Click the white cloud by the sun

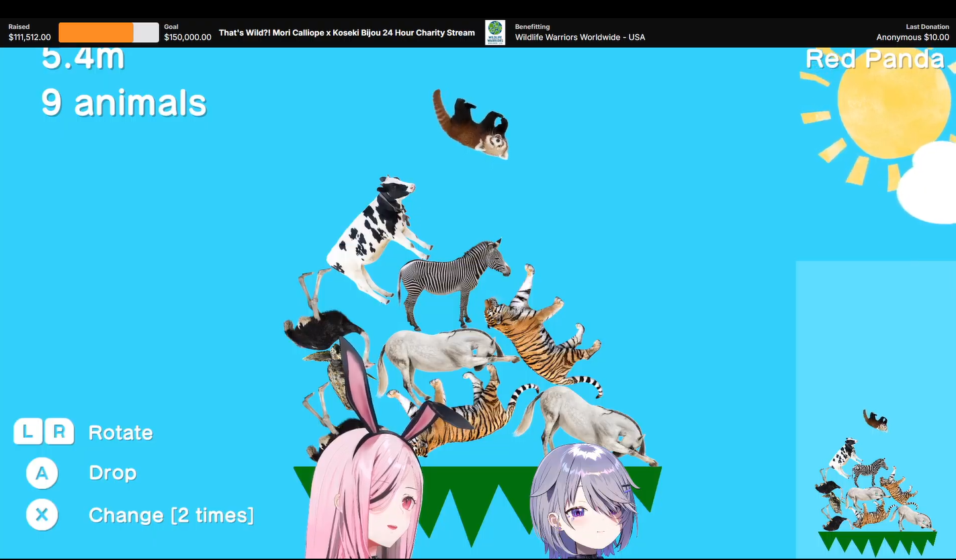coord(927,183)
